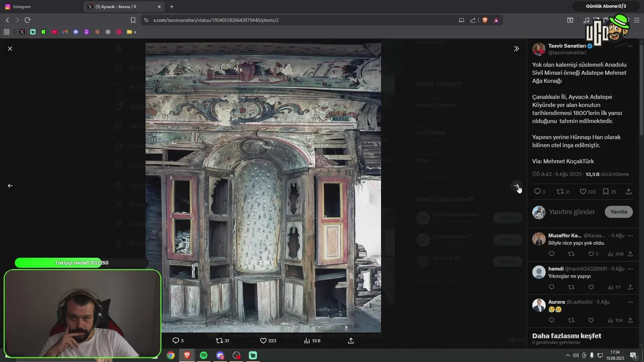The width and height of the screenshot is (644, 362).
Task: Share from the bar below the photo
Action: [351, 340]
